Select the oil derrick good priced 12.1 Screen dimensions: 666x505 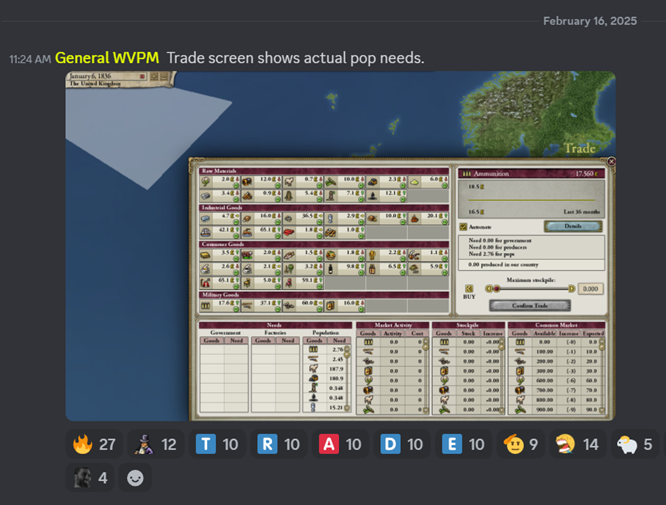386,196
